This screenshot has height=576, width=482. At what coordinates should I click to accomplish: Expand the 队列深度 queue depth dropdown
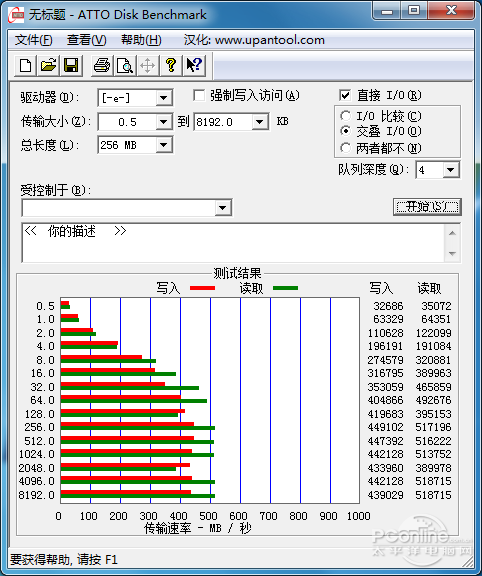(450, 170)
